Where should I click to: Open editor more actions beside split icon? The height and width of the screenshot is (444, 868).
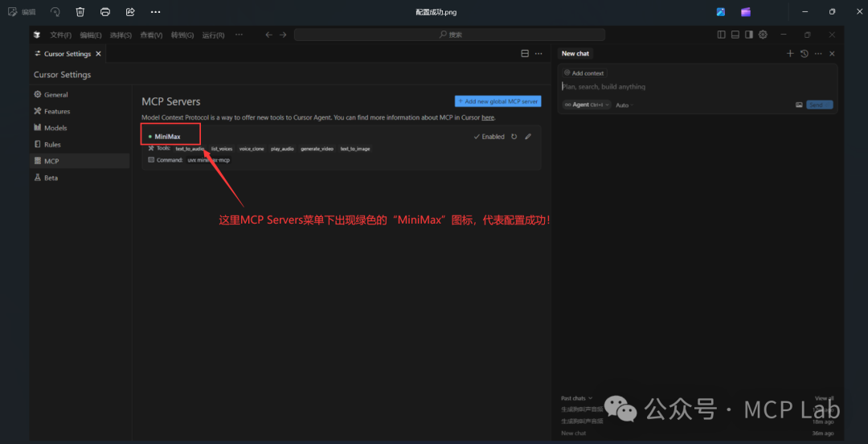[x=538, y=54]
